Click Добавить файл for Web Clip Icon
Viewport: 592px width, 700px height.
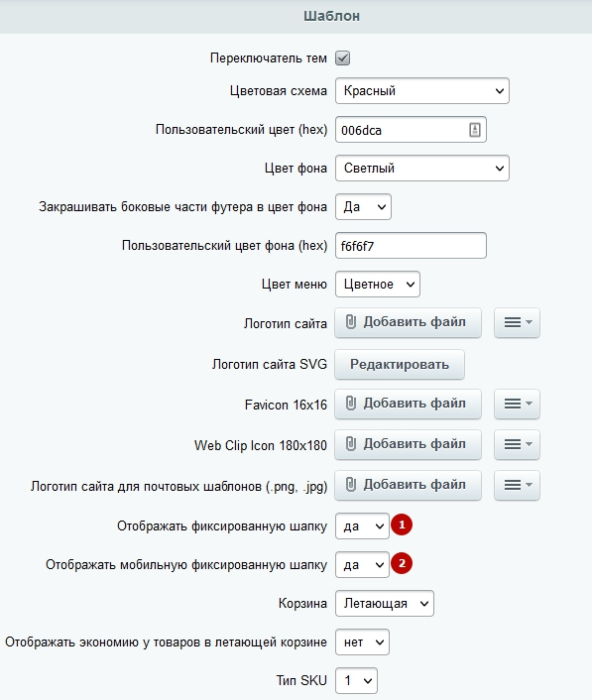[x=409, y=444]
